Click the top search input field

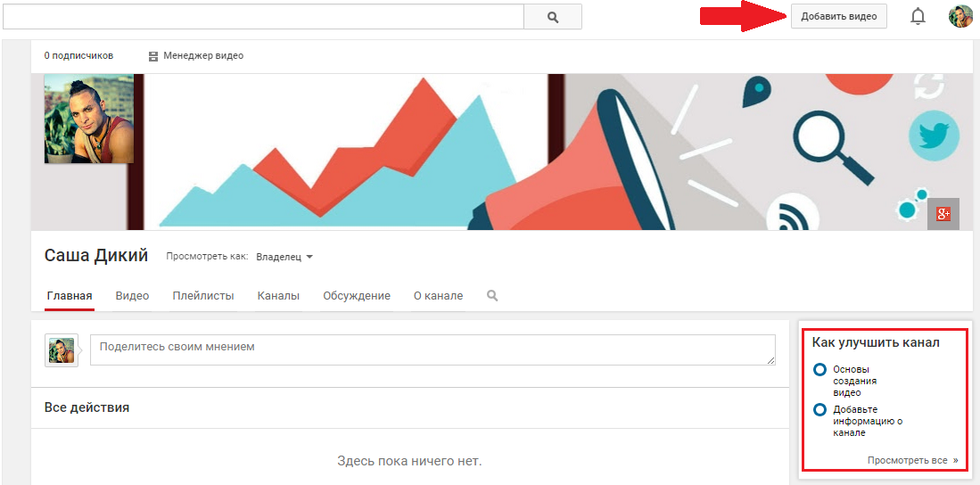(263, 17)
